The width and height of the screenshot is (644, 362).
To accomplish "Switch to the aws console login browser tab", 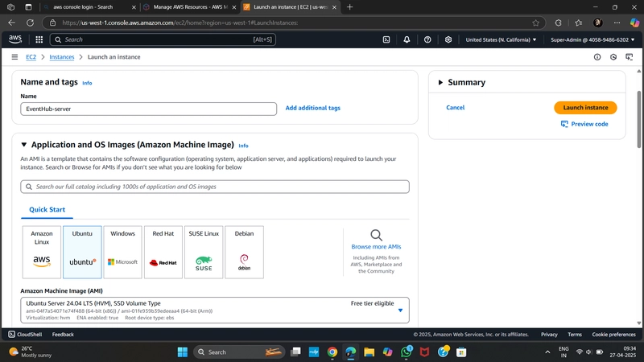I will point(89,7).
